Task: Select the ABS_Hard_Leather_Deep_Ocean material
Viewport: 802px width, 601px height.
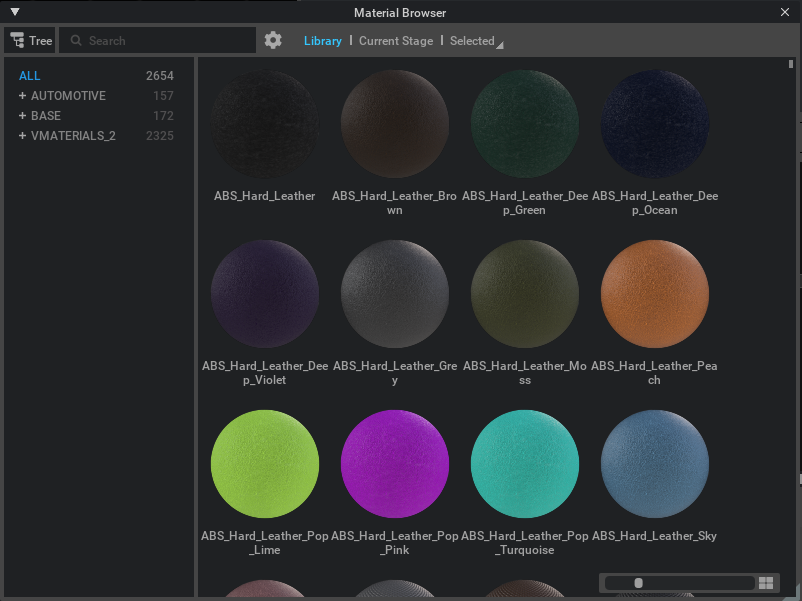Action: (x=654, y=123)
